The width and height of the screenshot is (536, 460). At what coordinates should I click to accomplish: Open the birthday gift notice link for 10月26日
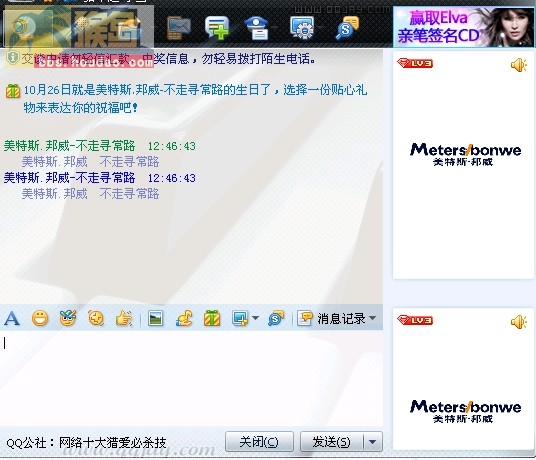coord(195,98)
